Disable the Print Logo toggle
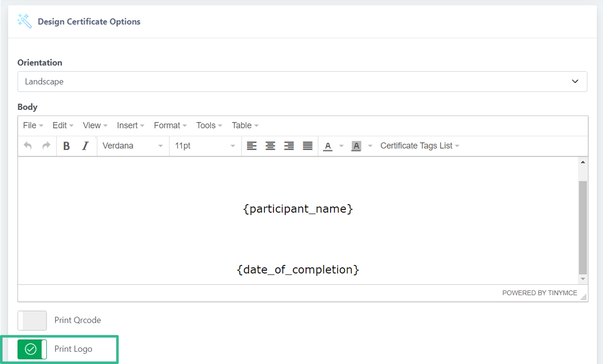603x364 pixels. click(32, 349)
